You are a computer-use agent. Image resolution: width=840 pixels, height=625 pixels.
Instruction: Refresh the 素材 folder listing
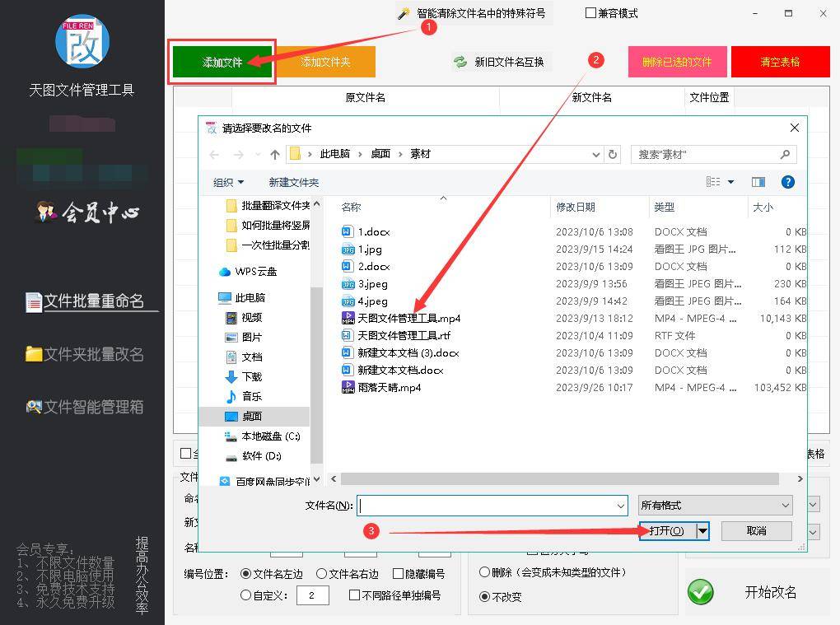613,155
